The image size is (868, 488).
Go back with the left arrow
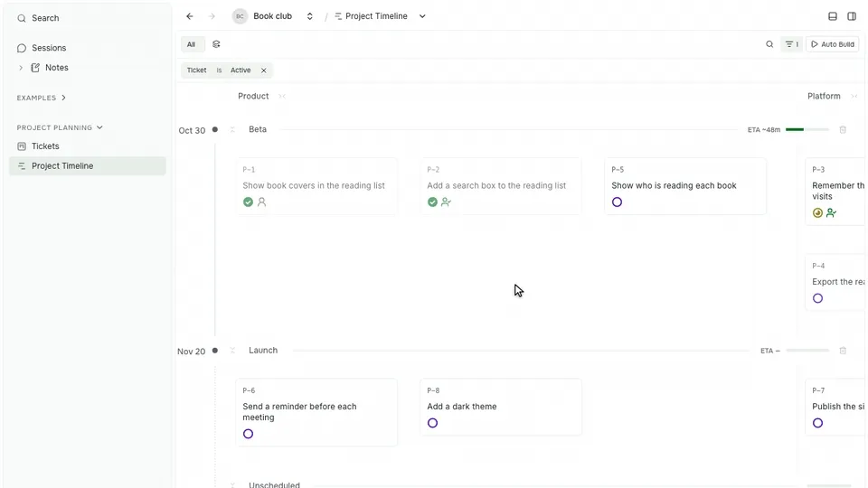coord(190,16)
